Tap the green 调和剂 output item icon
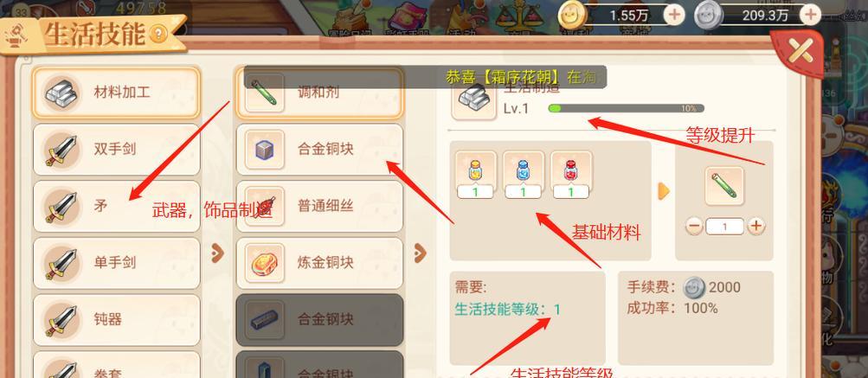 pyautogui.click(x=724, y=186)
